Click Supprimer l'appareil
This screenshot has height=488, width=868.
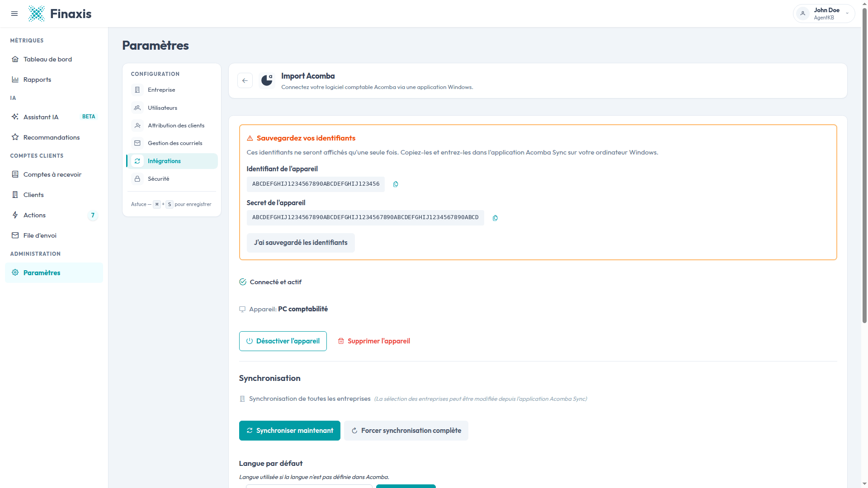click(374, 341)
